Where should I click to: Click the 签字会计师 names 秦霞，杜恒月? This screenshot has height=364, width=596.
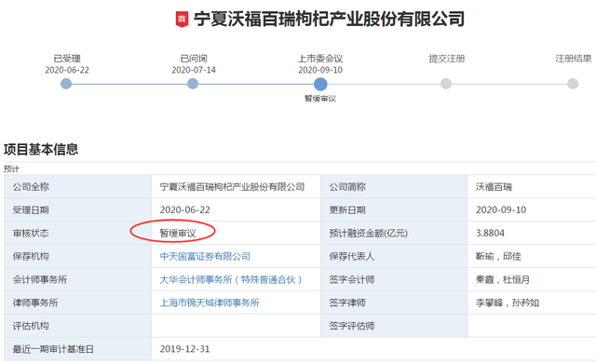click(x=503, y=279)
